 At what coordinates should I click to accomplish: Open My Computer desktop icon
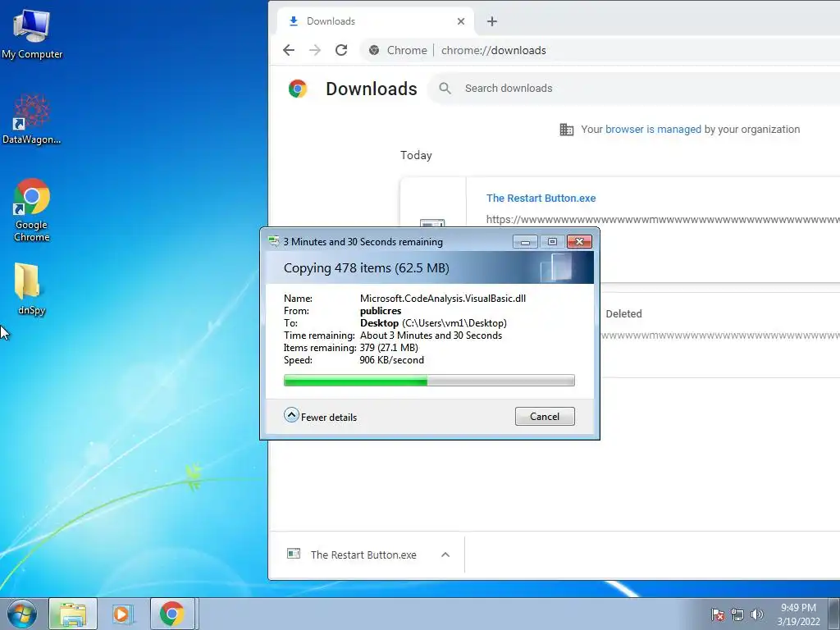point(32,34)
